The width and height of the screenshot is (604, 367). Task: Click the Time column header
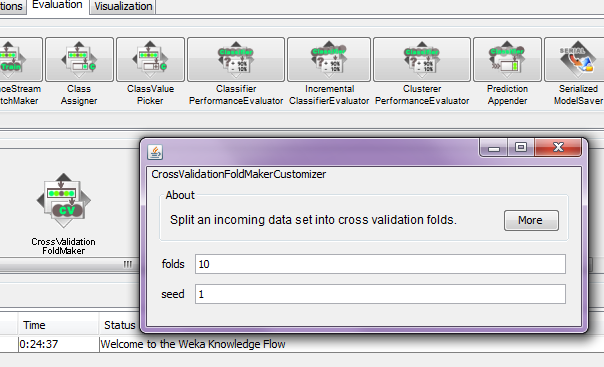click(58, 325)
